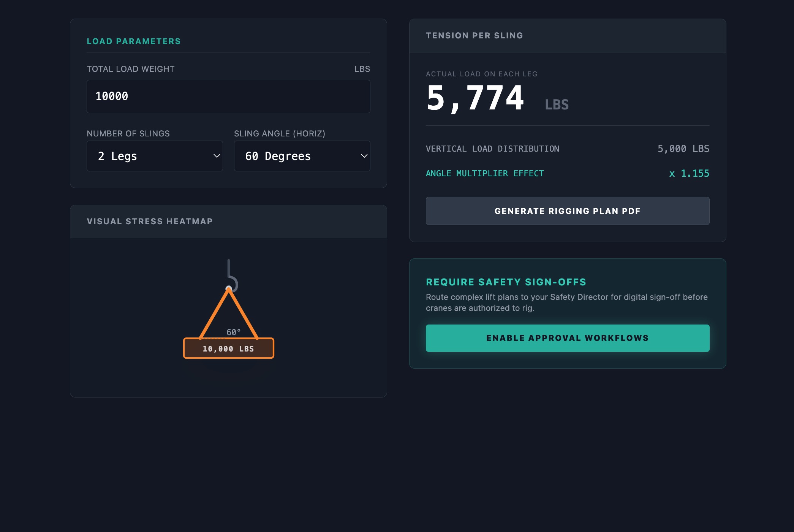Click the Actual Load On Each Leg label
Image resolution: width=794 pixels, height=532 pixels.
(x=482, y=74)
